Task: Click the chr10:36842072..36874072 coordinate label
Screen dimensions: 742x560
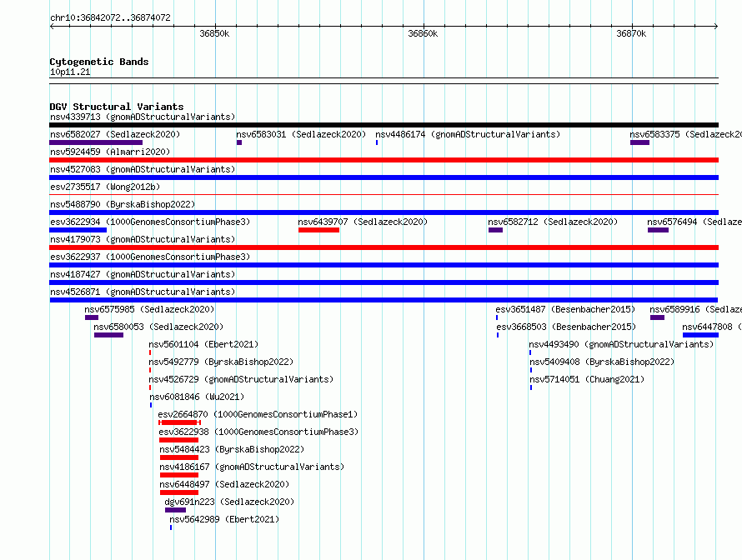Action: 110,17
